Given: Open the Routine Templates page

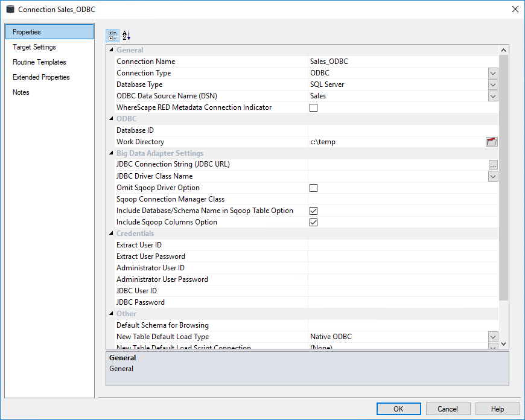Looking at the screenshot, I should coord(39,62).
